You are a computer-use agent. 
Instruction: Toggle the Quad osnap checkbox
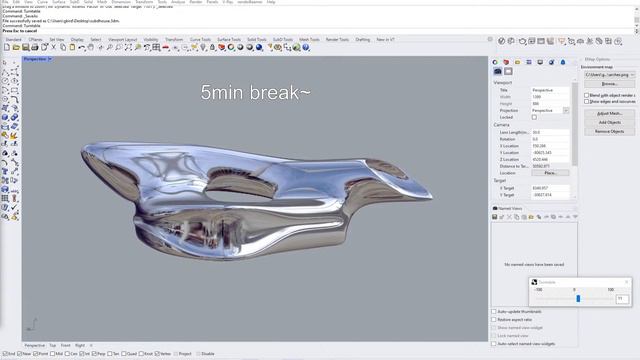click(124, 354)
